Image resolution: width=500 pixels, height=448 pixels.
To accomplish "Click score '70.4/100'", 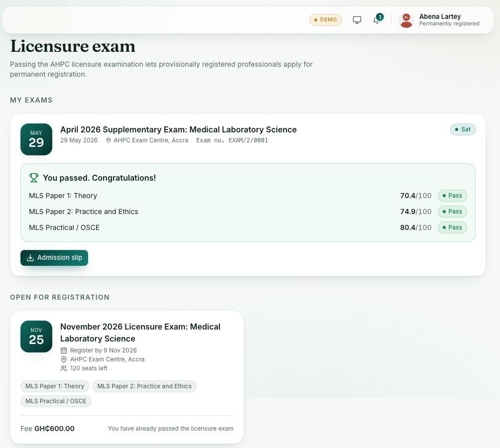I will [x=415, y=196].
